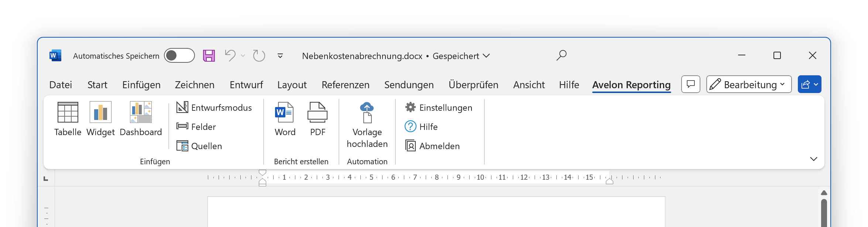
Task: Toggle Entwurfsmodus design mode
Action: coord(214,107)
